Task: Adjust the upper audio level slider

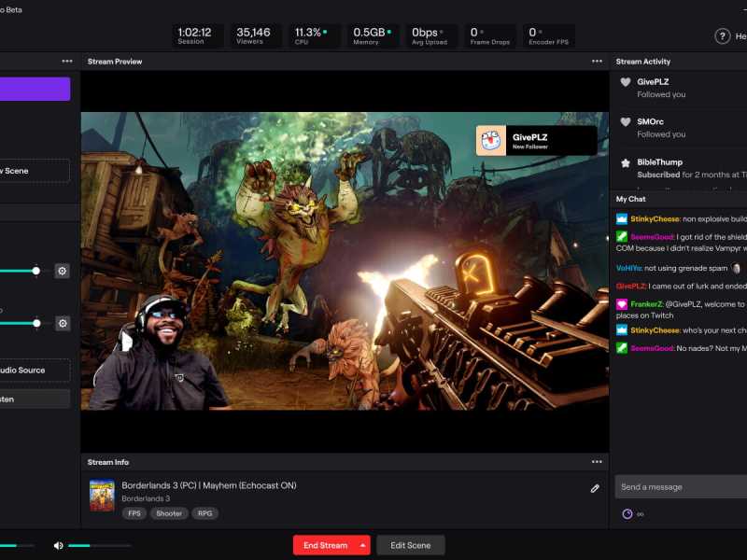Action: (x=36, y=271)
